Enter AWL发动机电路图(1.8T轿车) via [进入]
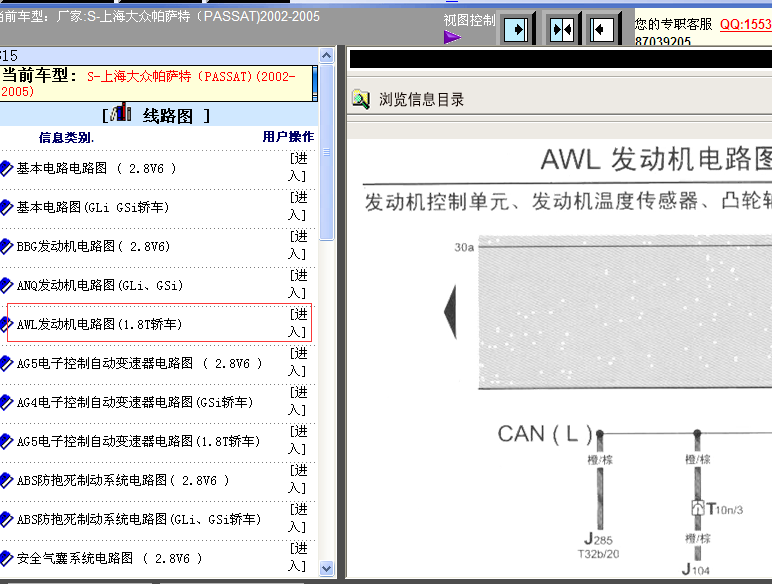 point(298,323)
